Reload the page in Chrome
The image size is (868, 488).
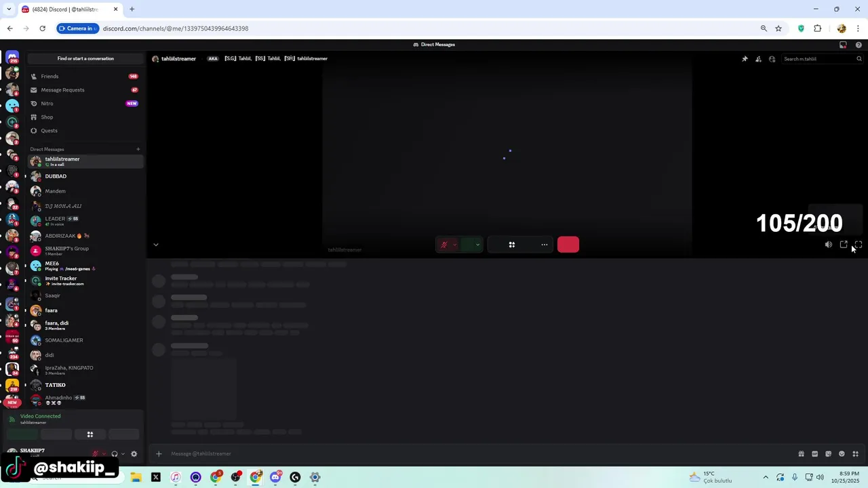(42, 28)
